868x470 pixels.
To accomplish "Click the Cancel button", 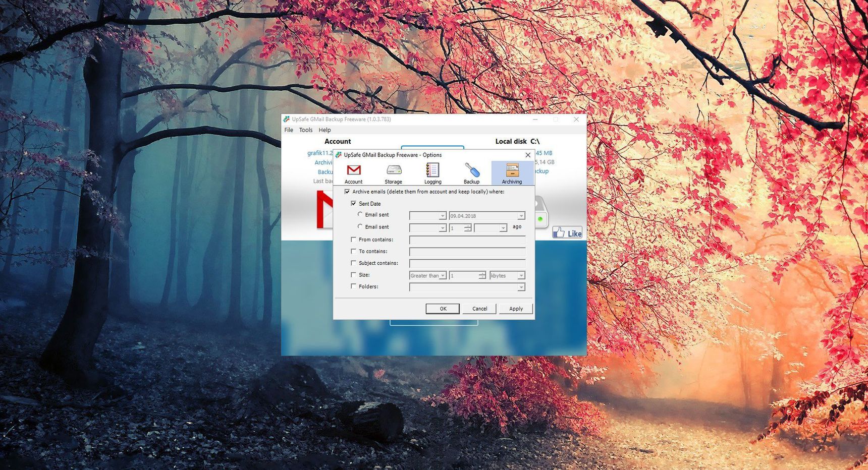I will coord(479,309).
